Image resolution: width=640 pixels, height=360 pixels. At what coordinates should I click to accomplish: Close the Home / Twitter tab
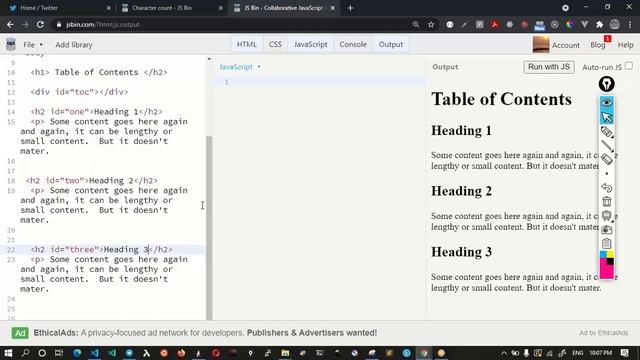(x=109, y=8)
